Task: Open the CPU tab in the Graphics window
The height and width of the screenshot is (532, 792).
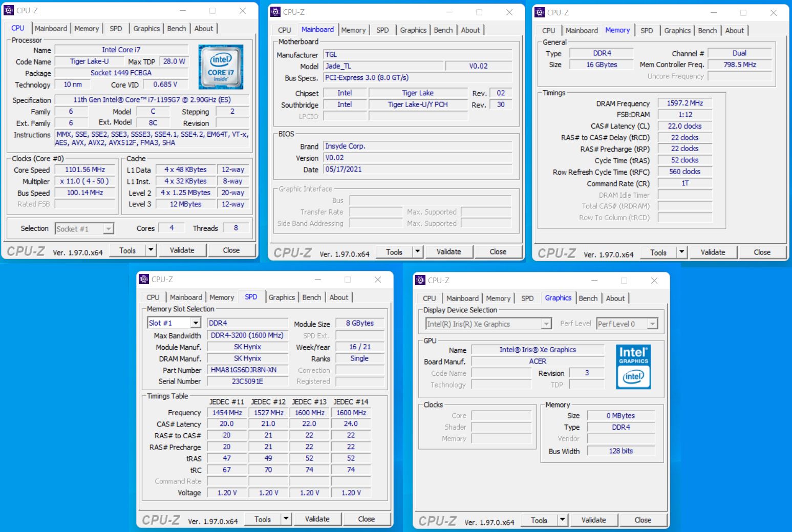Action: coord(429,299)
